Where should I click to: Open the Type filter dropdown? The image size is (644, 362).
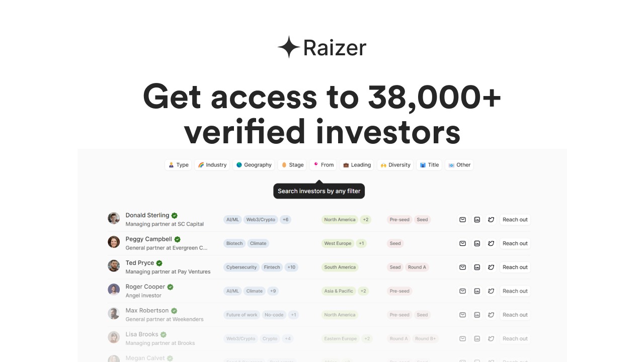pos(178,165)
